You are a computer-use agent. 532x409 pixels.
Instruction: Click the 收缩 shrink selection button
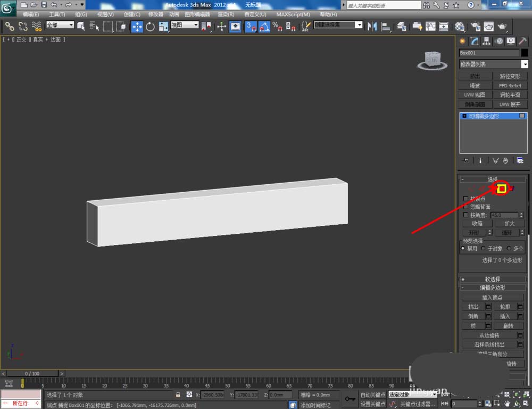(x=477, y=224)
